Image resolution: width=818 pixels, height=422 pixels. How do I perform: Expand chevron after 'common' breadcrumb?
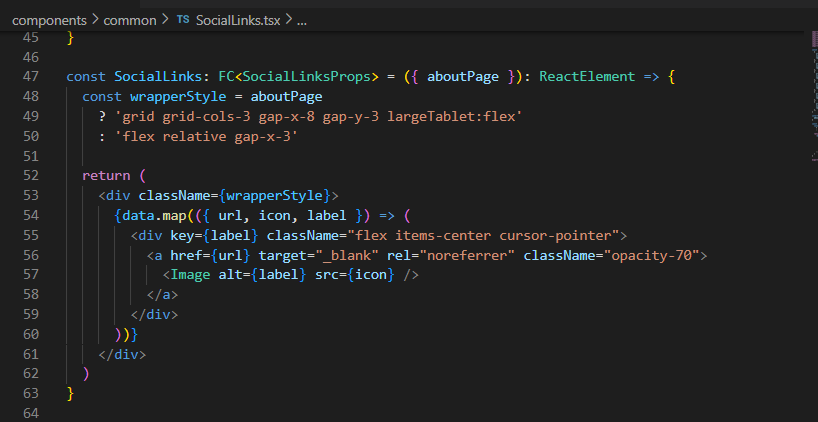click(x=165, y=20)
